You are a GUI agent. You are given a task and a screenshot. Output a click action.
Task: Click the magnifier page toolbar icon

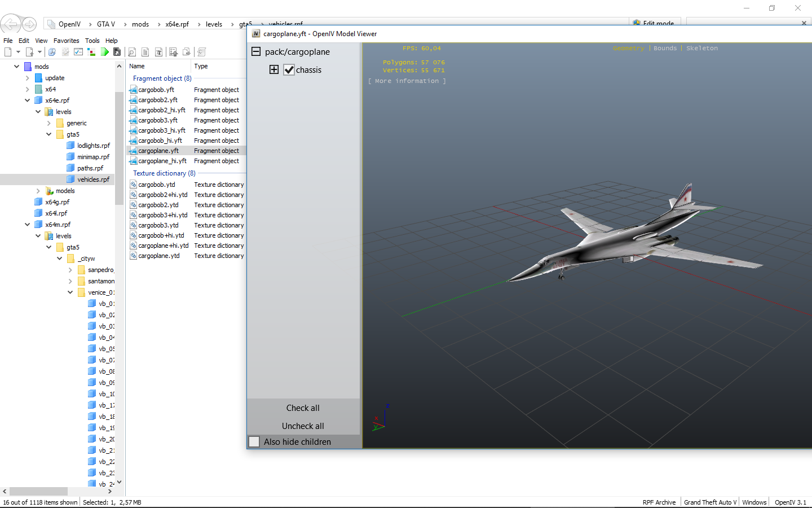coord(132,52)
